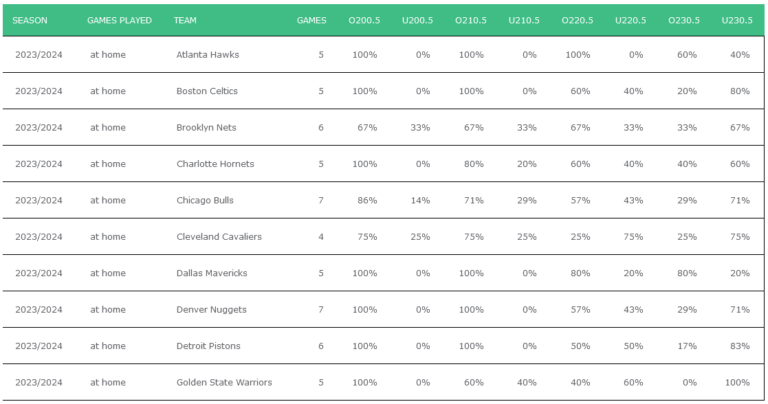
Task: Sort by O200.5 column header
Action: point(363,20)
